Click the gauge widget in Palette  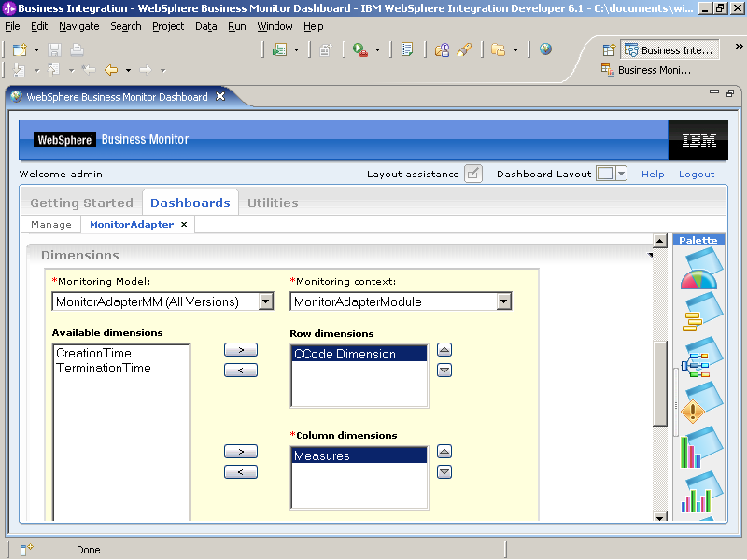point(700,270)
